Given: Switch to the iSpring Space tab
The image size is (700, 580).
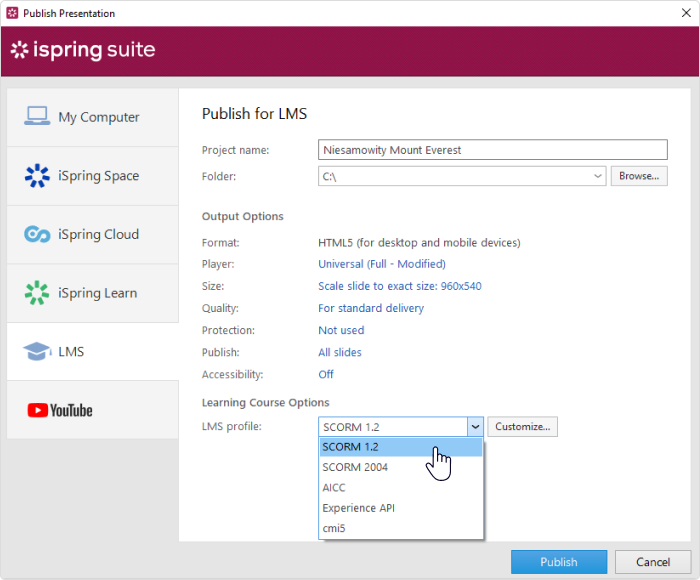Looking at the screenshot, I should coord(93,176).
